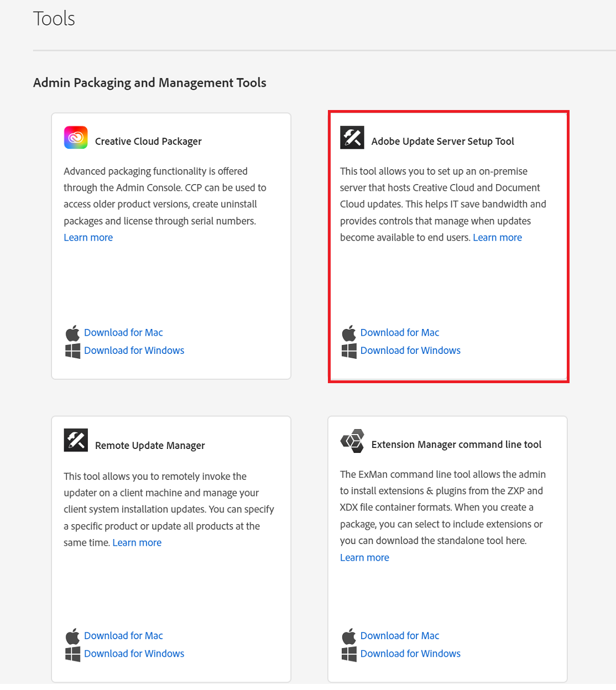
Task: Click the Remote Update Manager icon
Action: (x=76, y=440)
